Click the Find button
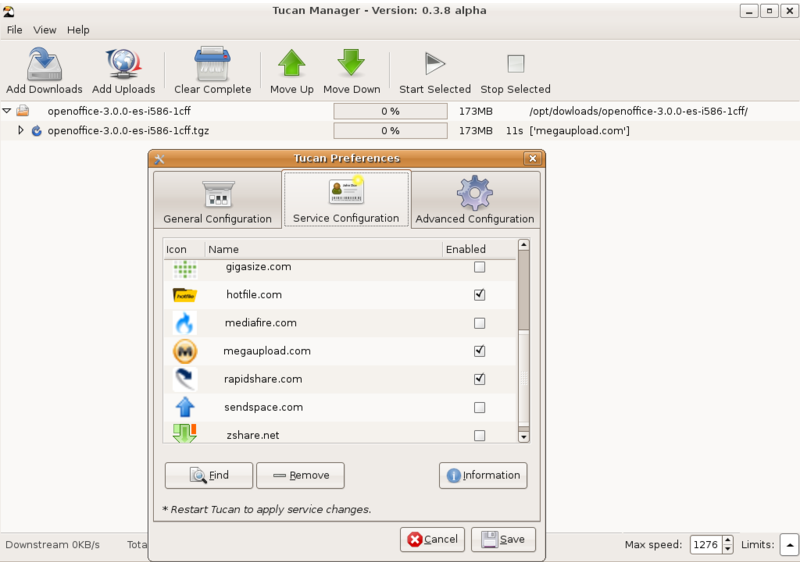This screenshot has width=803, height=562. click(209, 475)
